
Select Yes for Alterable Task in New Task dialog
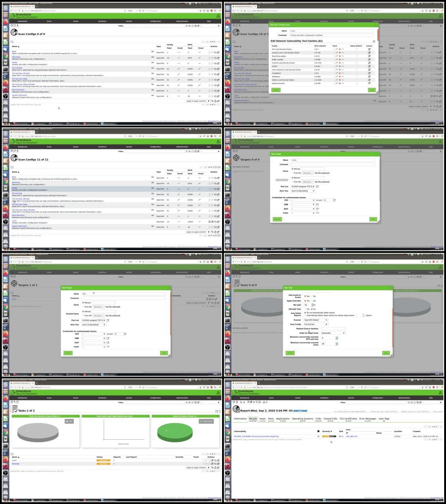click(x=305, y=309)
